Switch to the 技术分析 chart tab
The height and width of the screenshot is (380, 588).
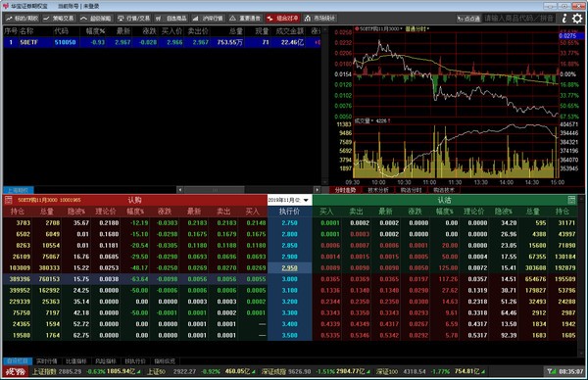pyautogui.click(x=378, y=190)
